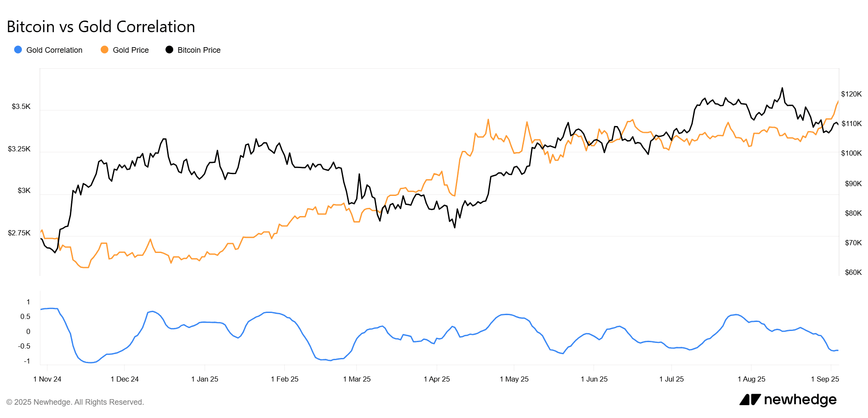The image size is (868, 418).
Task: Click the orange Gold Price legend dot
Action: tap(105, 50)
